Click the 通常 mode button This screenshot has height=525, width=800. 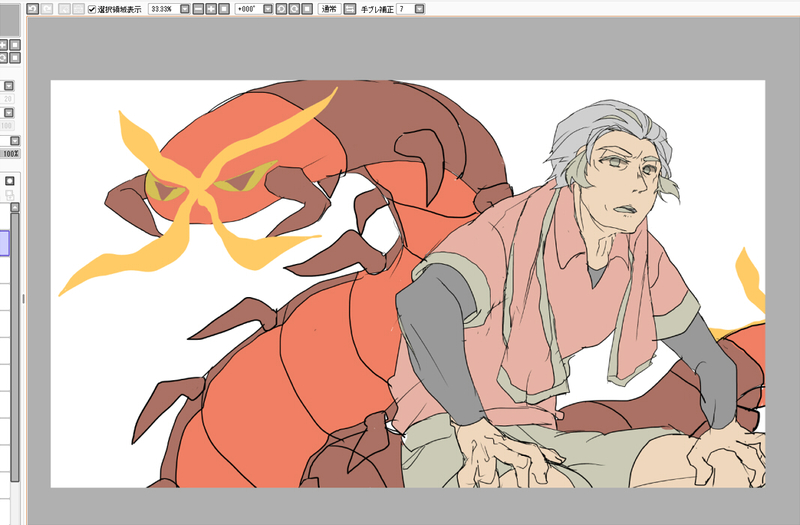coord(330,9)
